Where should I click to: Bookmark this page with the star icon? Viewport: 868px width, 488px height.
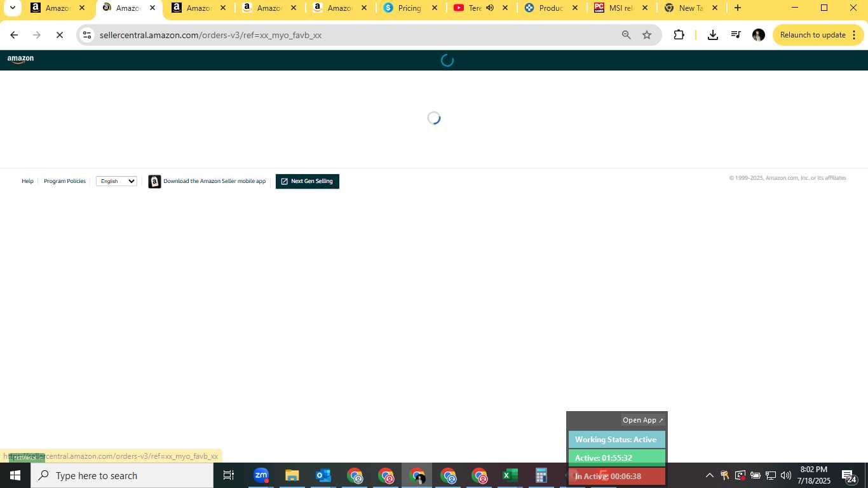click(x=647, y=35)
